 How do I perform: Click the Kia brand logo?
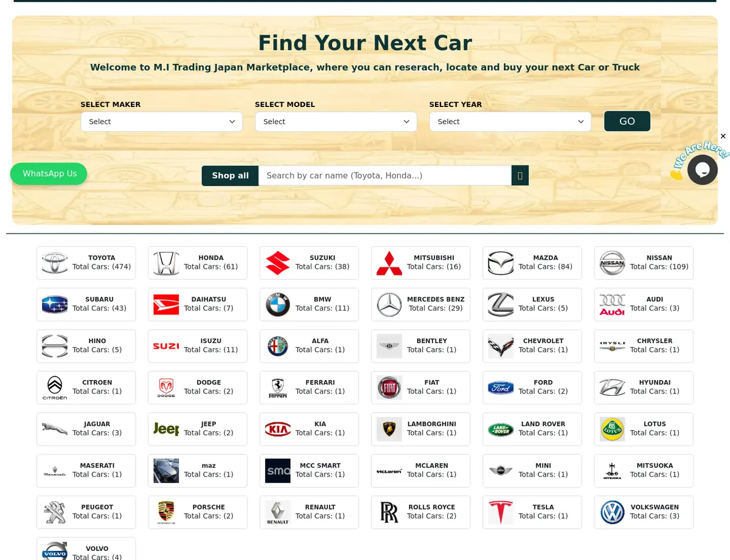pyautogui.click(x=277, y=429)
